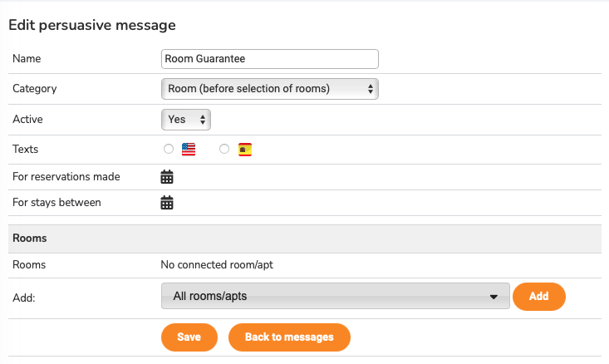The height and width of the screenshot is (364, 609).
Task: Click the Rooms section header
Action: point(30,239)
